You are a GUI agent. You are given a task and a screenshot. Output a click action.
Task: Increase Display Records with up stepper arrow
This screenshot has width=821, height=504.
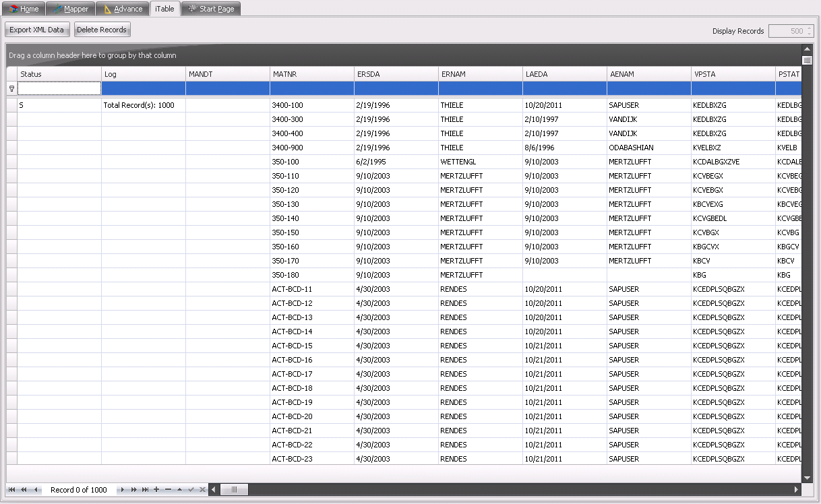click(x=810, y=28)
